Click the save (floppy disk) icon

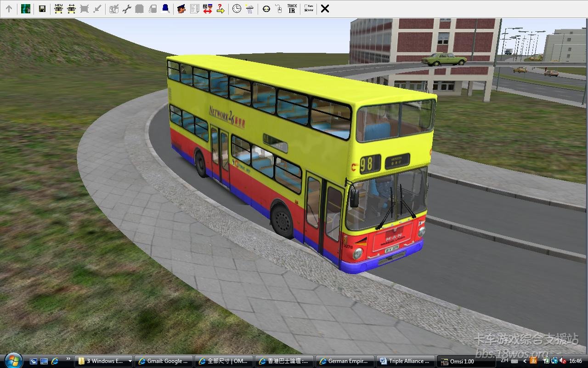pos(42,9)
